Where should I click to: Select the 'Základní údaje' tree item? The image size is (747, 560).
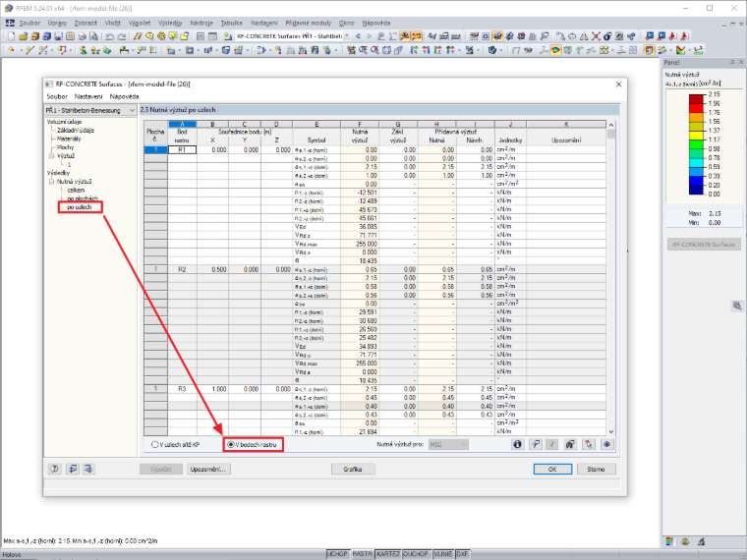click(76, 130)
